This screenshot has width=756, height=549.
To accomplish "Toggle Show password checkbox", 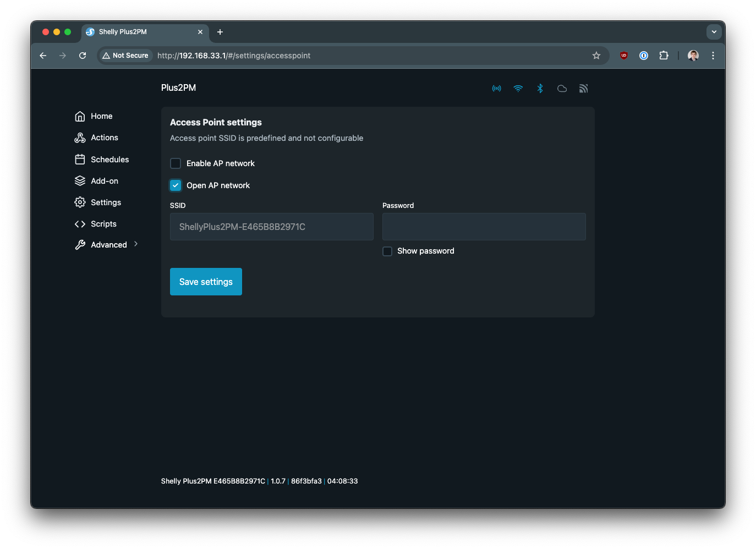I will click(387, 251).
